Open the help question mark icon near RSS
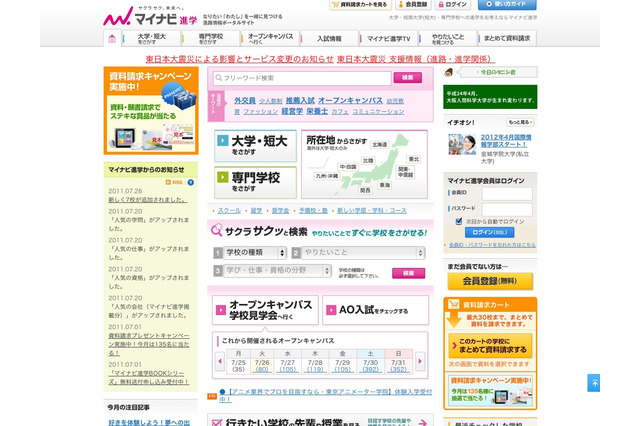 point(191,182)
